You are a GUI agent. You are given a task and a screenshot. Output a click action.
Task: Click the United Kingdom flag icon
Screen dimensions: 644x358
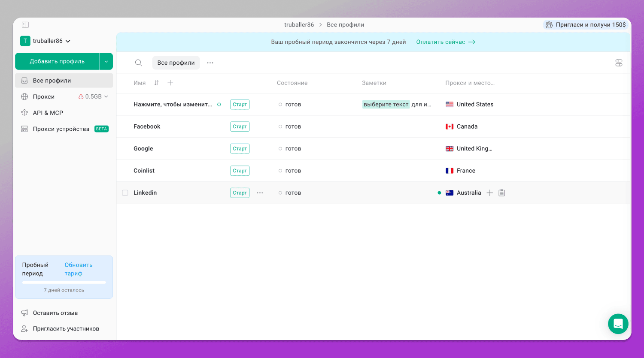coord(450,148)
